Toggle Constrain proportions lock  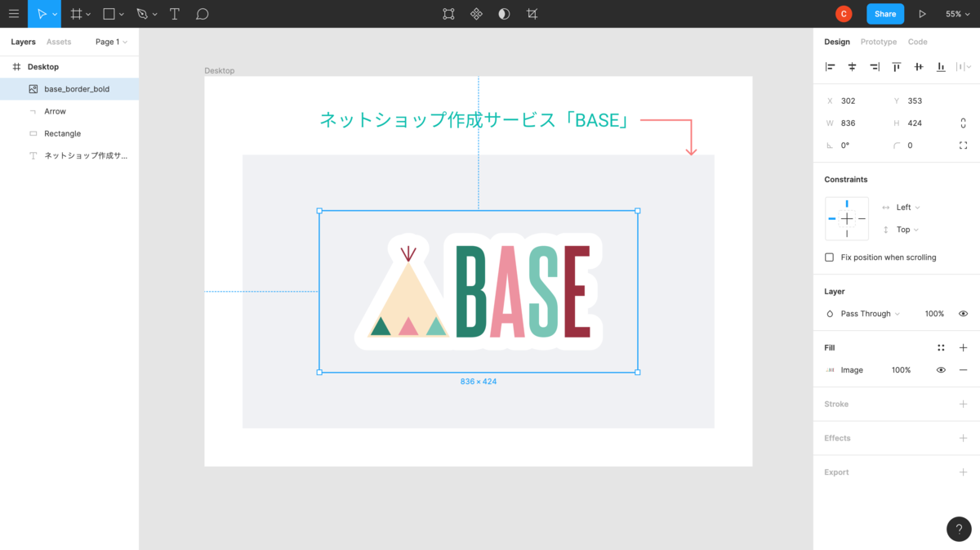tap(964, 123)
